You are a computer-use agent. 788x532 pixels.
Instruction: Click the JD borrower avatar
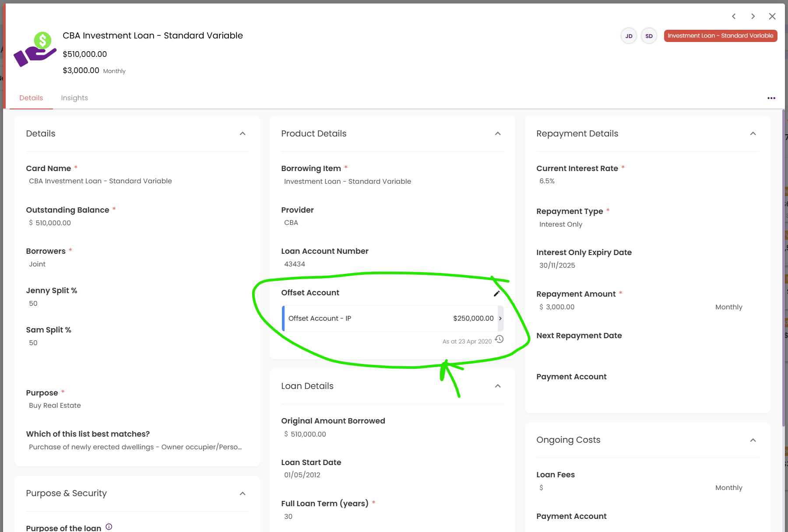tap(629, 36)
